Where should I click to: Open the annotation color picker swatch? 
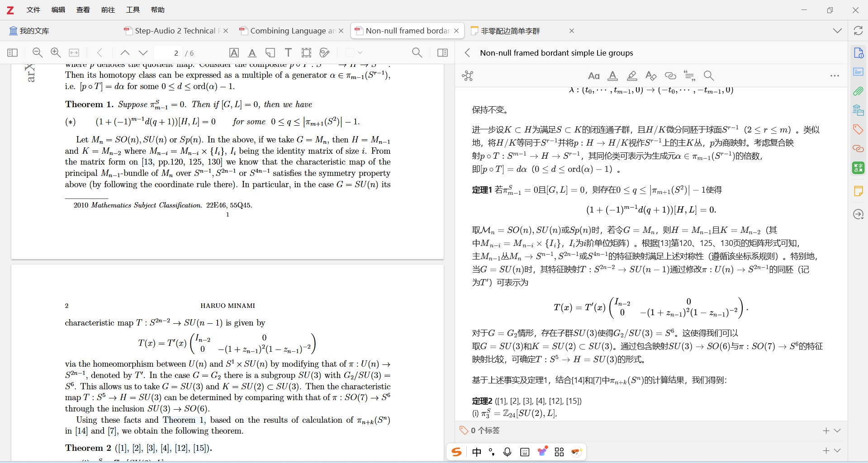[x=350, y=53]
